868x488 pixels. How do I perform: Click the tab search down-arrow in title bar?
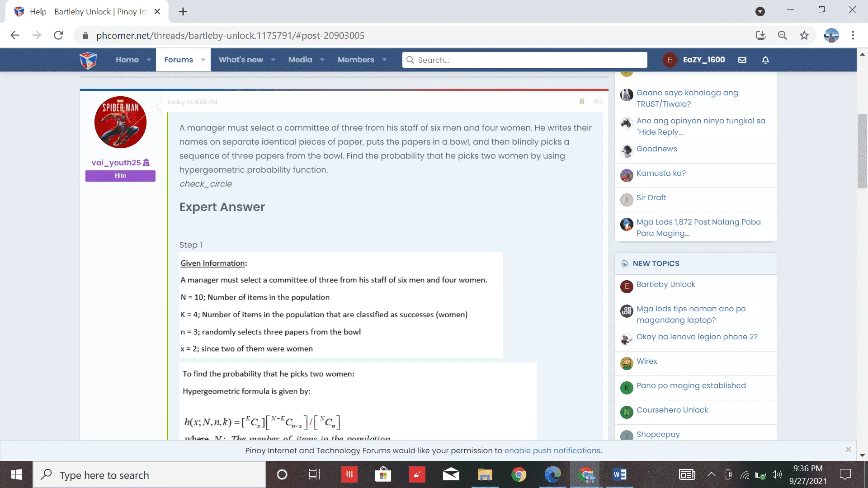(x=760, y=12)
